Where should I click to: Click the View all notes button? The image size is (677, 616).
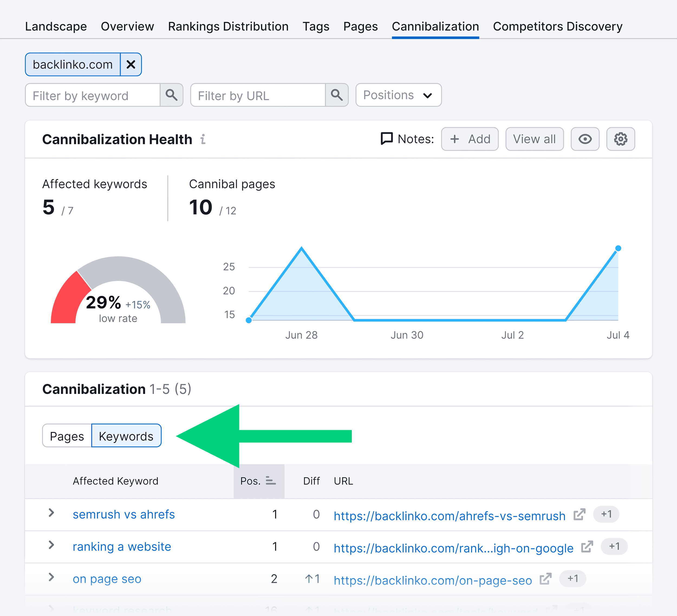(x=534, y=139)
